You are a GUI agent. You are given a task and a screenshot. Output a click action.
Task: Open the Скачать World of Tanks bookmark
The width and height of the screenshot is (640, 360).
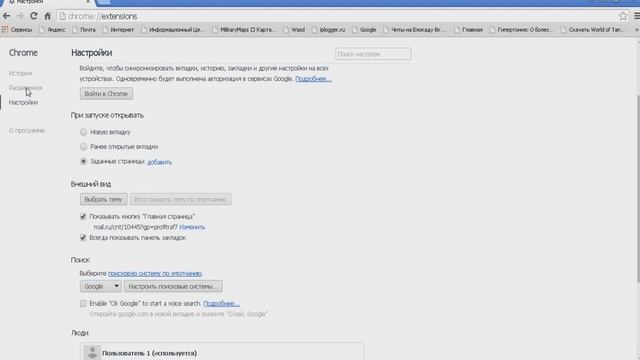click(x=593, y=29)
